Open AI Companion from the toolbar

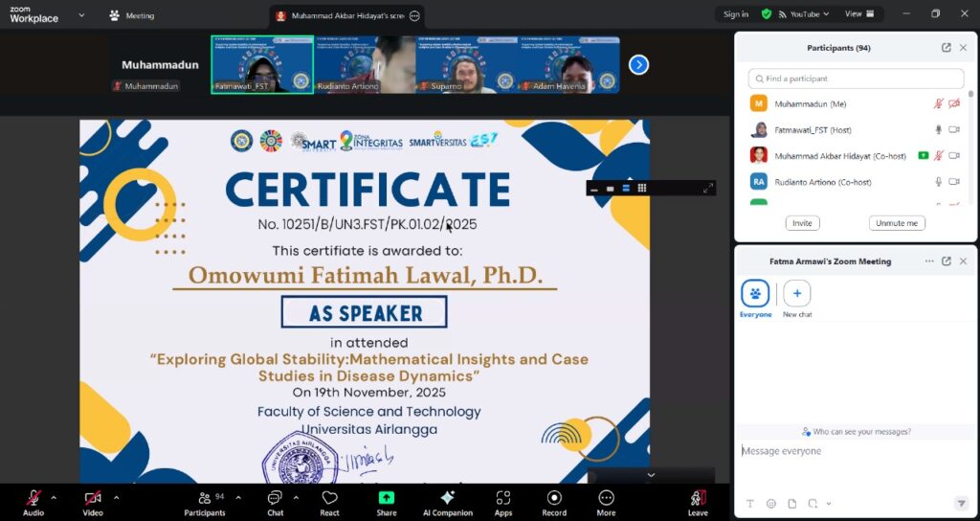[447, 502]
